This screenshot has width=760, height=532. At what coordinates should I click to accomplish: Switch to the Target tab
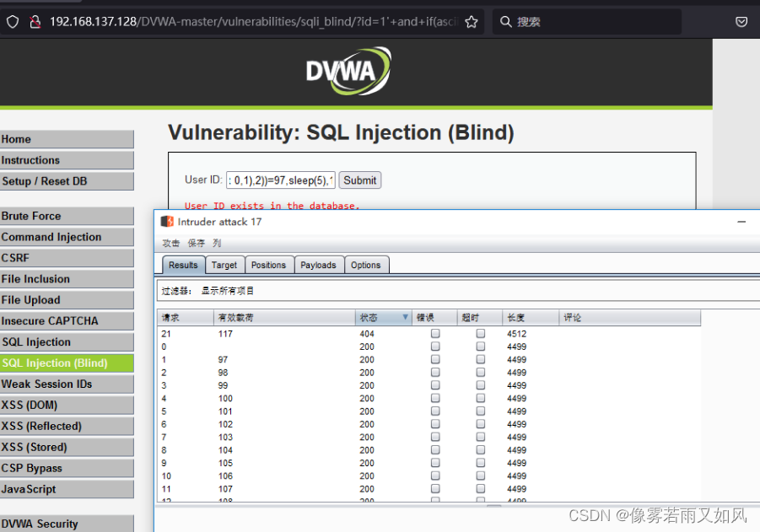pos(224,264)
